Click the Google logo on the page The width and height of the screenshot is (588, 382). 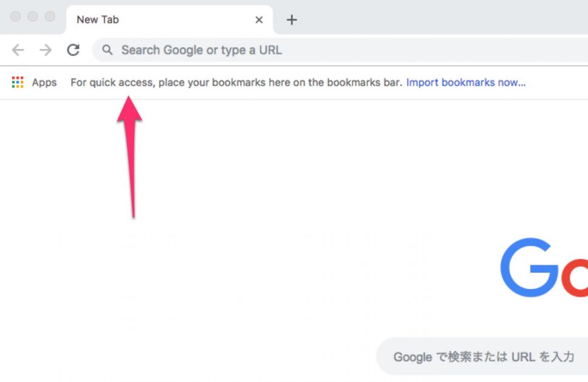pos(544,267)
